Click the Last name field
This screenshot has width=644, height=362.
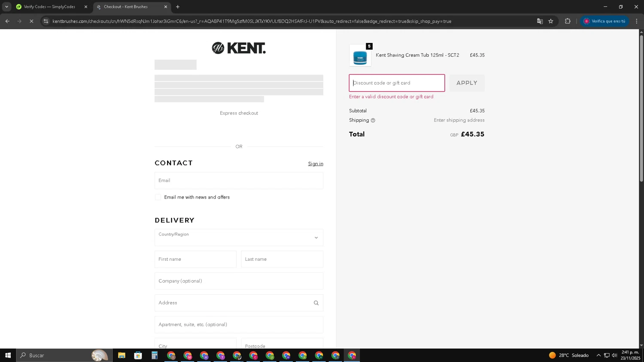click(x=282, y=259)
